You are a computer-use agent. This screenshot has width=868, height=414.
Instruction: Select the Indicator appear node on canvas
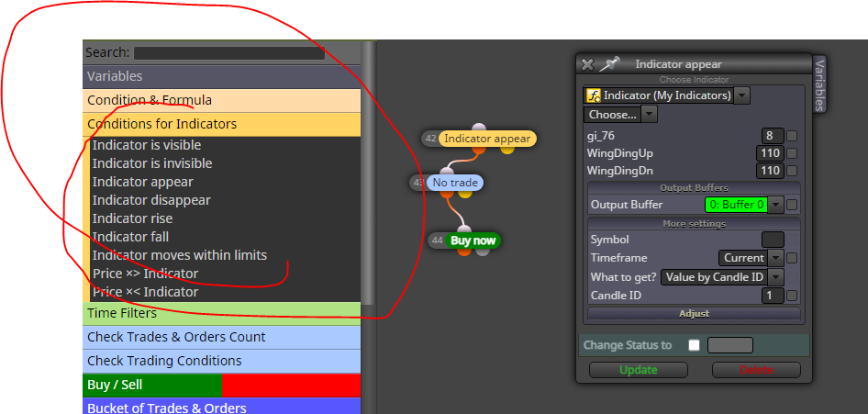click(487, 139)
